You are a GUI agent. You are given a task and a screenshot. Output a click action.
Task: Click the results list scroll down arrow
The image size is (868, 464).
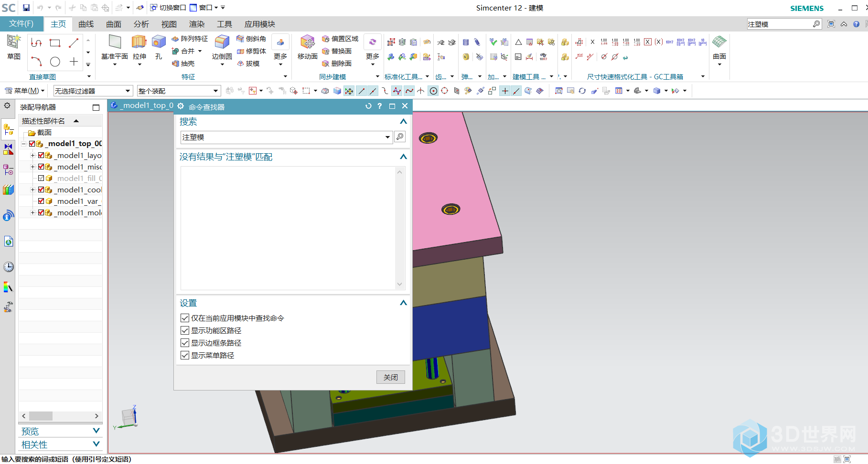coord(400,284)
